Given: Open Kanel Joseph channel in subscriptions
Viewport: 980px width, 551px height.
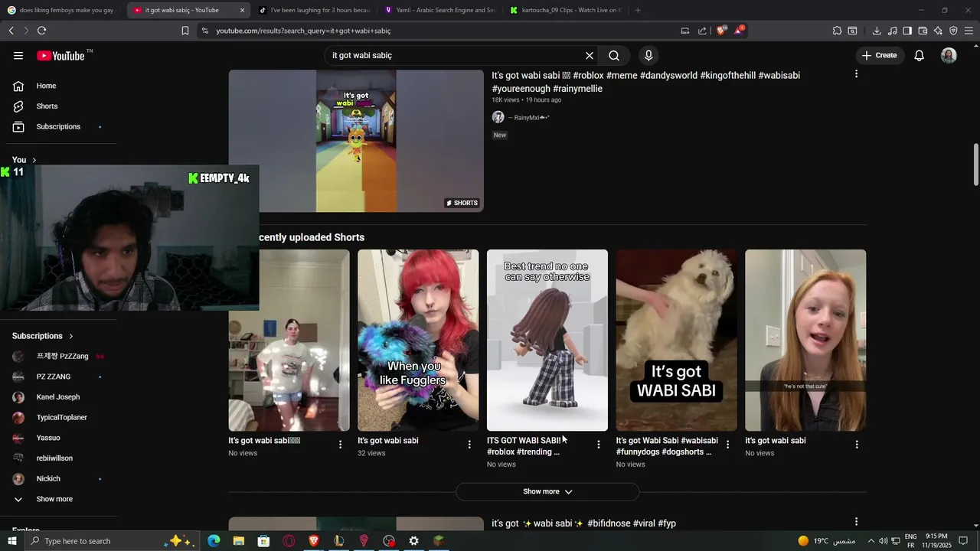Looking at the screenshot, I should tap(58, 397).
